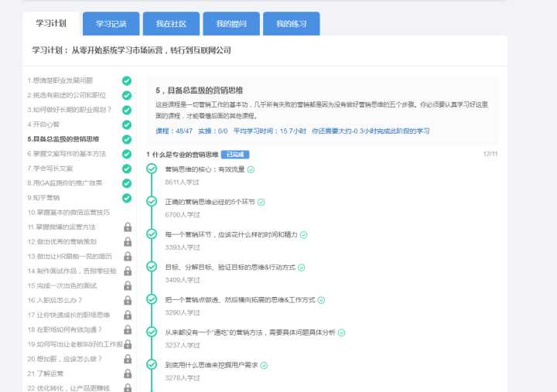Switch to the 学习记录 tab
557x392 pixels.
[110, 24]
